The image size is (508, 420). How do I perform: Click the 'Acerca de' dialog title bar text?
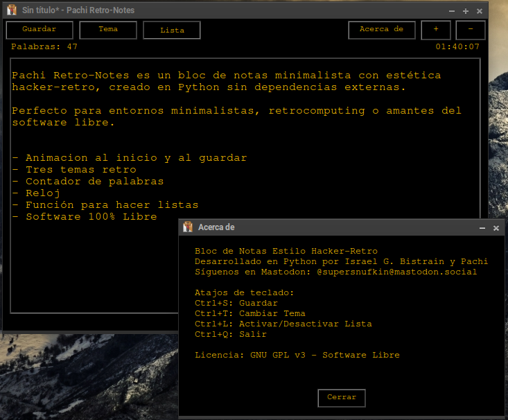(216, 227)
